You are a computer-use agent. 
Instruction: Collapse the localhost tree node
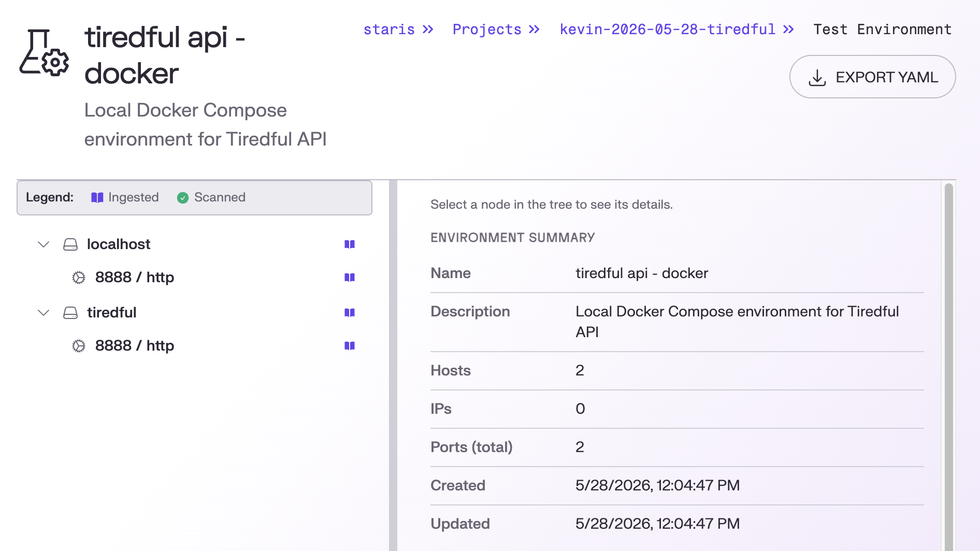tap(44, 244)
